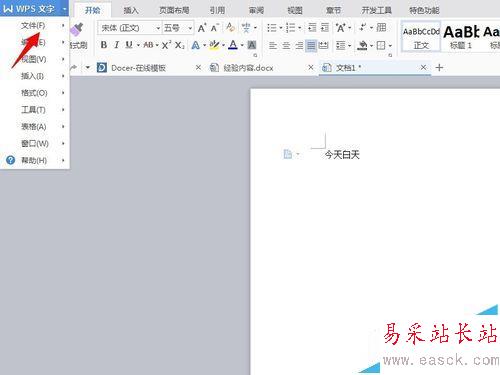Click the table grid icon in ribbon
500x375 pixels.
point(381,27)
